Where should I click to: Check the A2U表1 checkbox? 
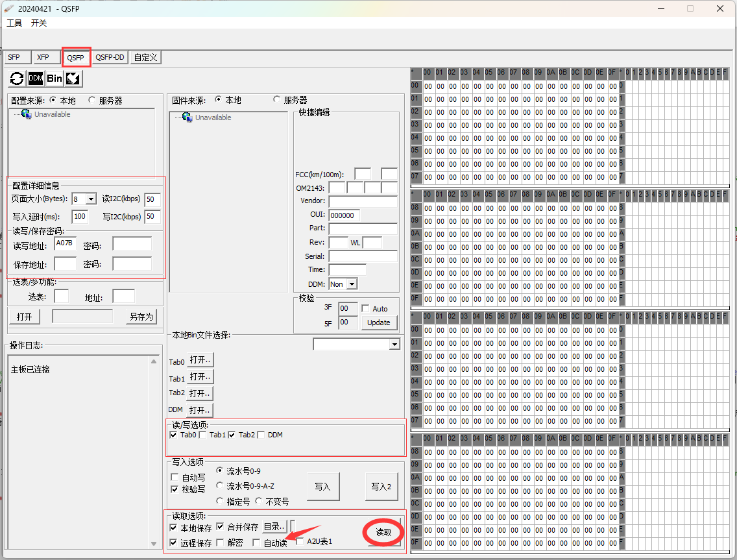[299, 541]
